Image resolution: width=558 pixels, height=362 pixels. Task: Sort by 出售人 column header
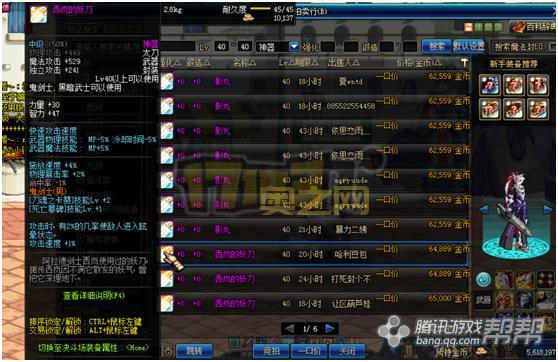click(343, 63)
